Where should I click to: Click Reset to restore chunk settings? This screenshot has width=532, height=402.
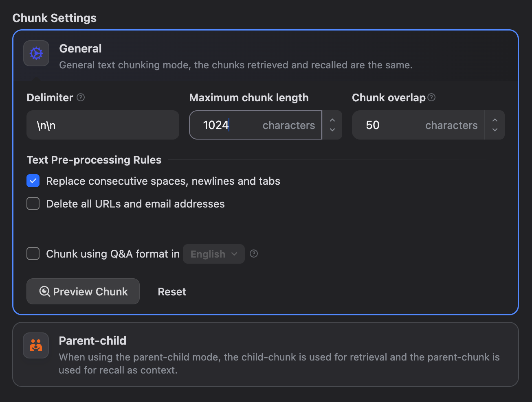[172, 292]
